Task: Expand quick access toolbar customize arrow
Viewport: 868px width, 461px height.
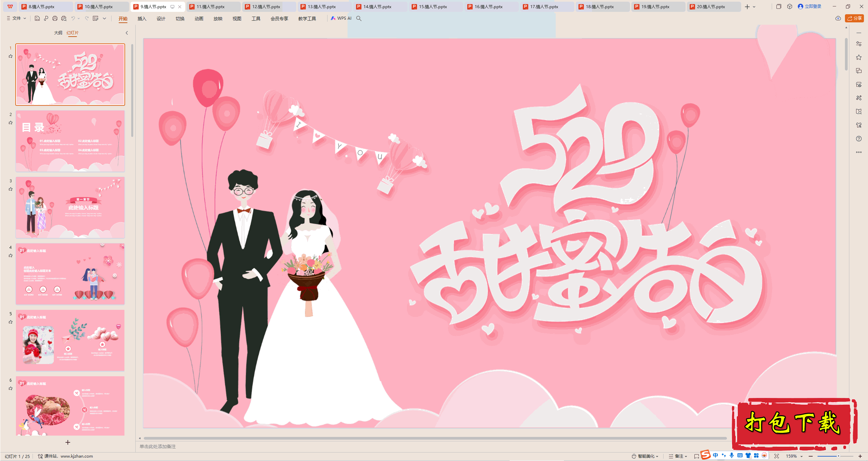Action: (x=104, y=18)
